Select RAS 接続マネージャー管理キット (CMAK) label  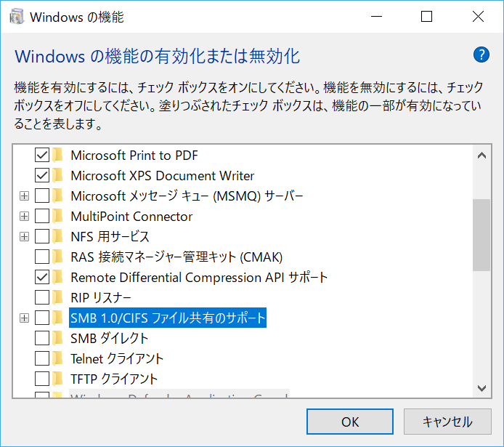176,257
